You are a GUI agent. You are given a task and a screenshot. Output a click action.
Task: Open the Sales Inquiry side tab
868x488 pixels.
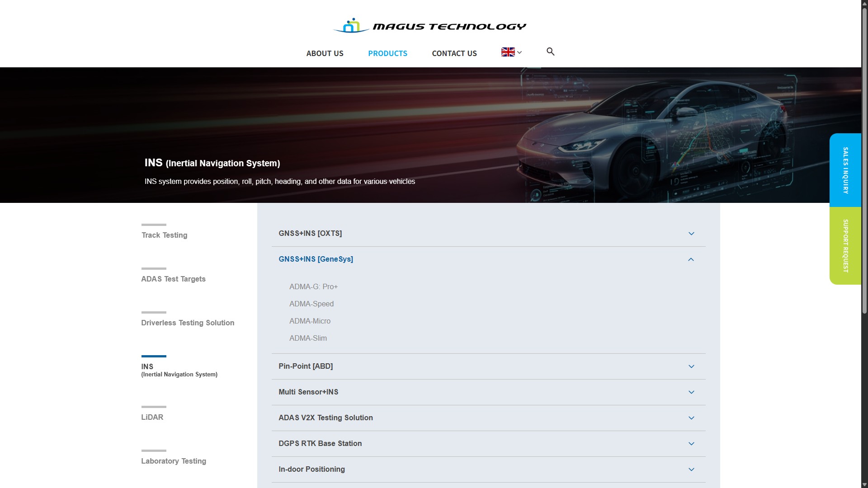pyautogui.click(x=845, y=170)
